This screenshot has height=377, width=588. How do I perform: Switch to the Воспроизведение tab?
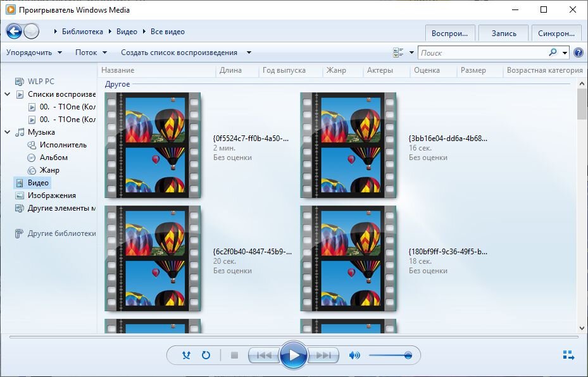(x=450, y=34)
